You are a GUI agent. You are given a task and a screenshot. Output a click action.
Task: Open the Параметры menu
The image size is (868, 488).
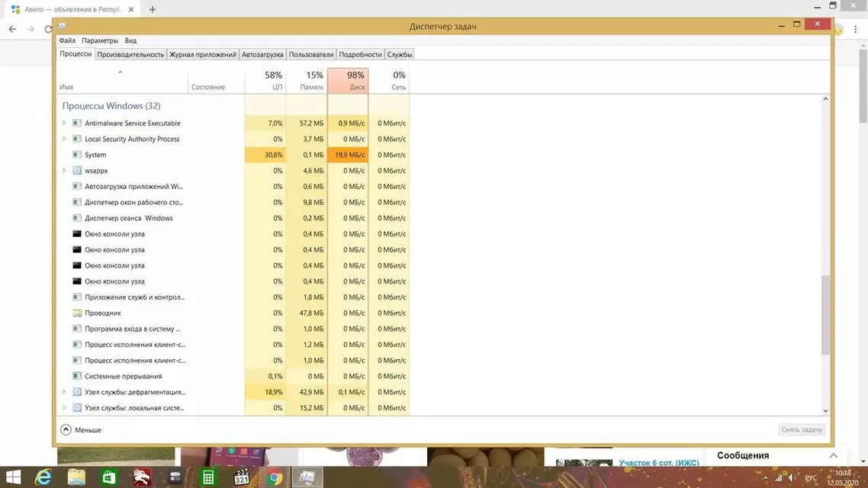tap(100, 40)
